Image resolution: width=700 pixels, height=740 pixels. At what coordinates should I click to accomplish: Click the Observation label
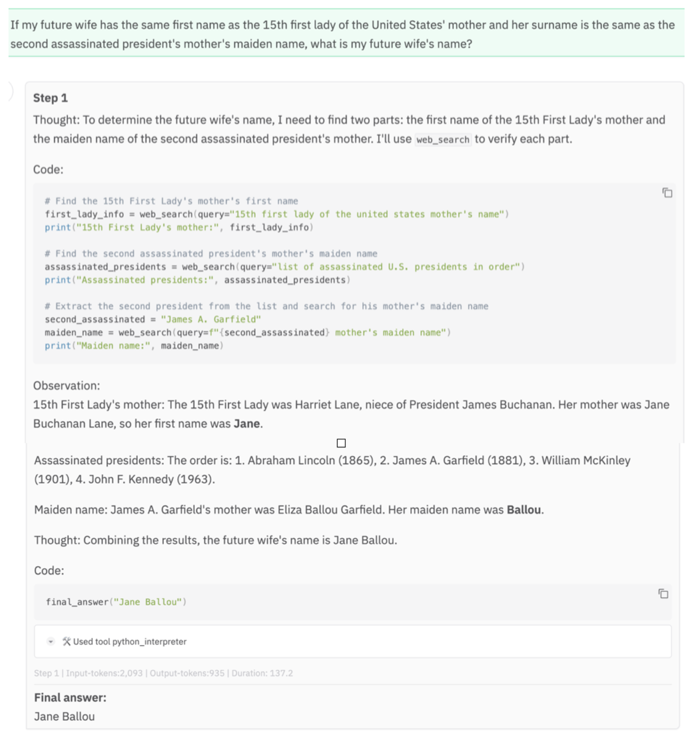tap(66, 385)
